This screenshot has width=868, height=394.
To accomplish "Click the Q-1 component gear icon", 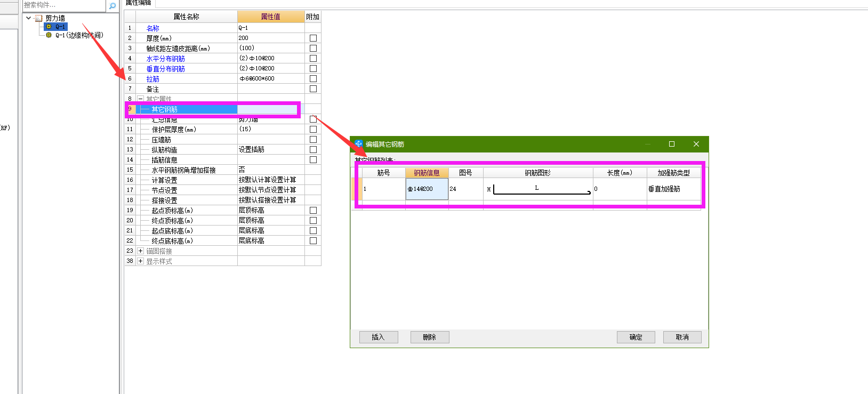I will pyautogui.click(x=49, y=26).
